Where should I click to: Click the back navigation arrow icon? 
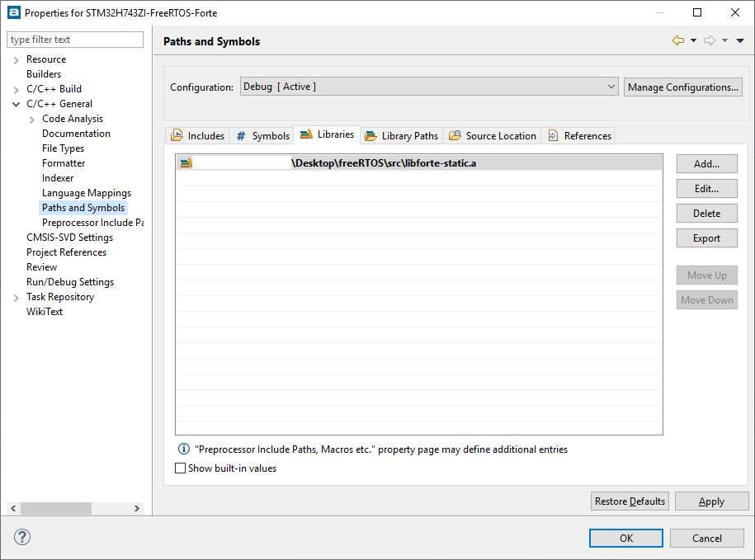tap(678, 41)
